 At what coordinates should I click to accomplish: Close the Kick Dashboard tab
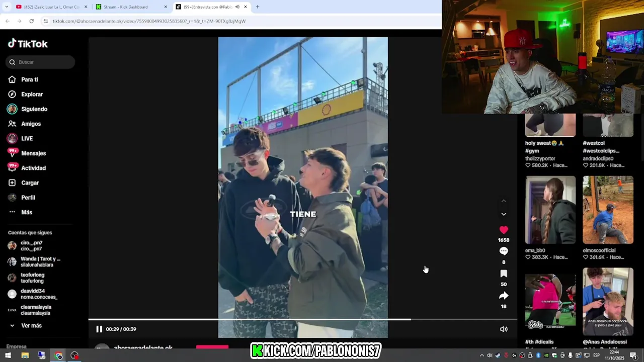click(x=166, y=7)
